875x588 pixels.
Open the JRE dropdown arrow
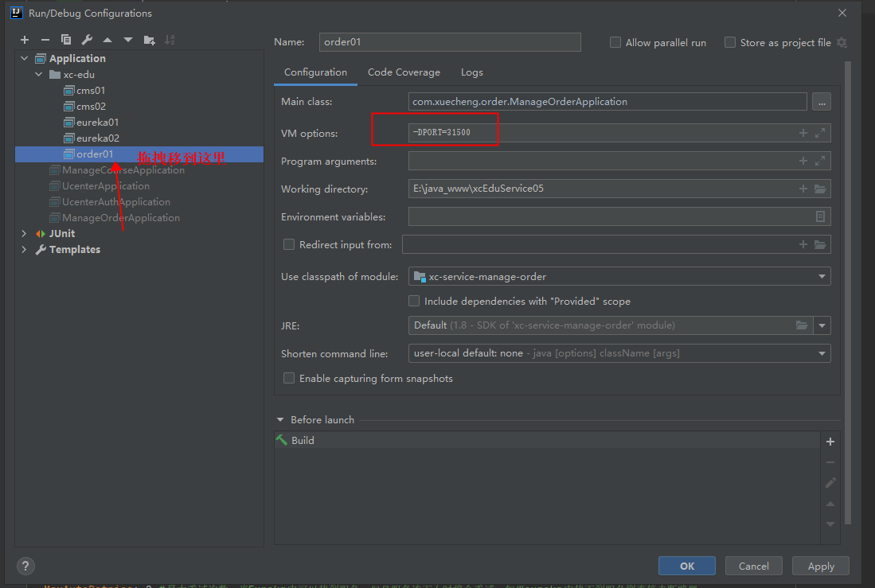[x=822, y=325]
